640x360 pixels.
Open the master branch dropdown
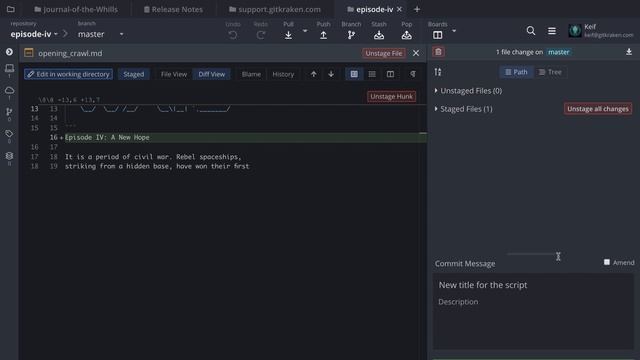click(100, 34)
